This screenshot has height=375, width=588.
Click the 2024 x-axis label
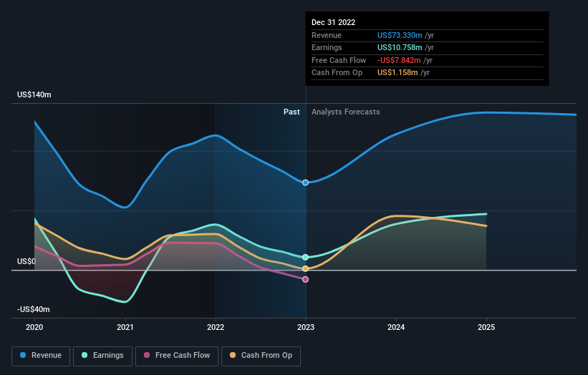(396, 328)
